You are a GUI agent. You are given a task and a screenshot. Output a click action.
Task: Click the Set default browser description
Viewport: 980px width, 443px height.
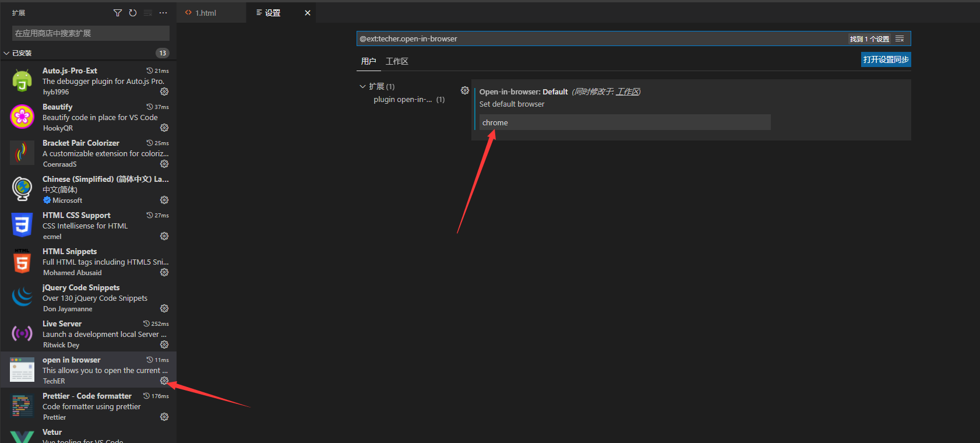click(512, 104)
